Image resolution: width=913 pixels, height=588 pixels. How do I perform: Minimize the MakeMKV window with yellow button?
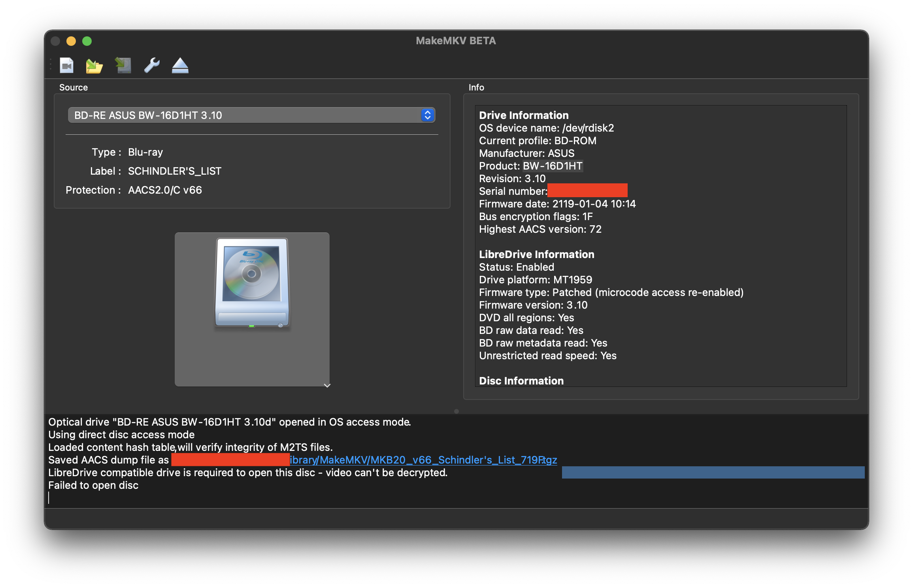coord(71,41)
